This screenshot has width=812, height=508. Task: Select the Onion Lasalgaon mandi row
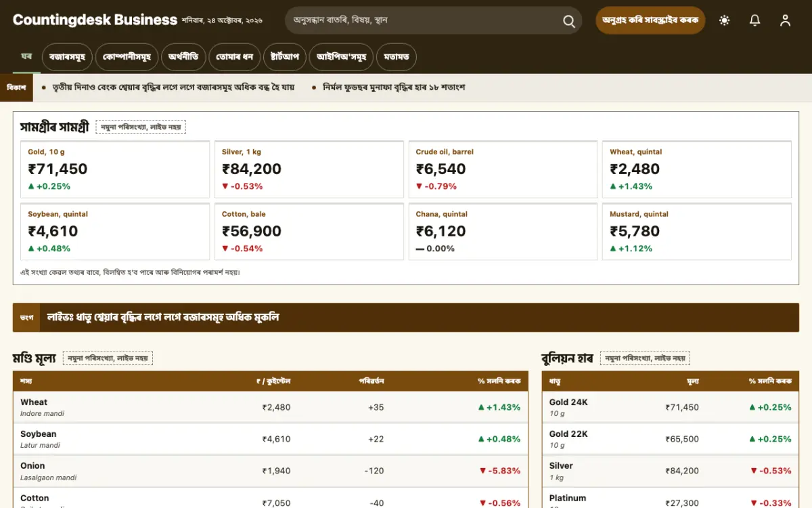[271, 471]
